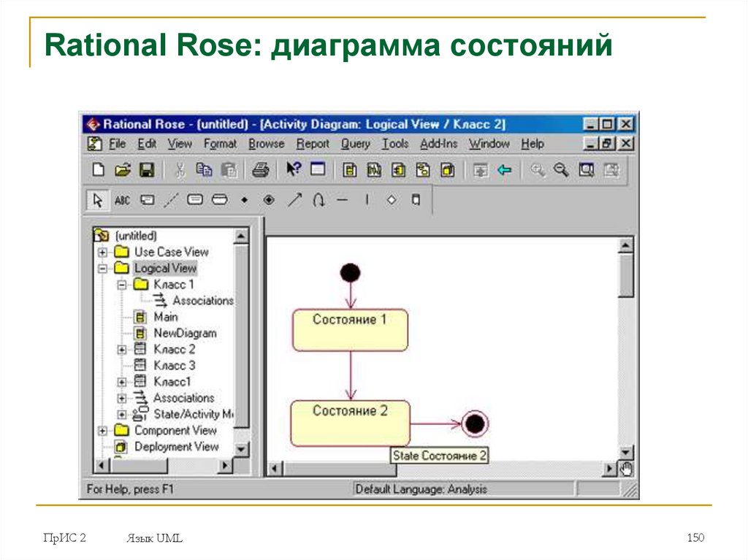
Task: Open the Tools menu
Action: (x=395, y=144)
